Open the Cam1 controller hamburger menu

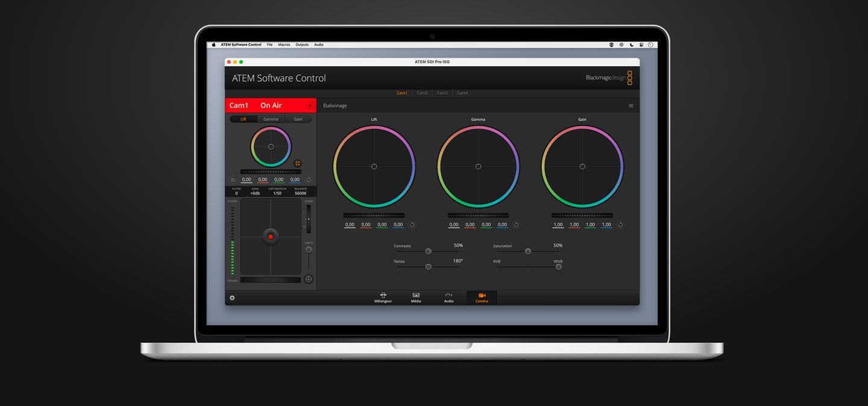(x=233, y=180)
